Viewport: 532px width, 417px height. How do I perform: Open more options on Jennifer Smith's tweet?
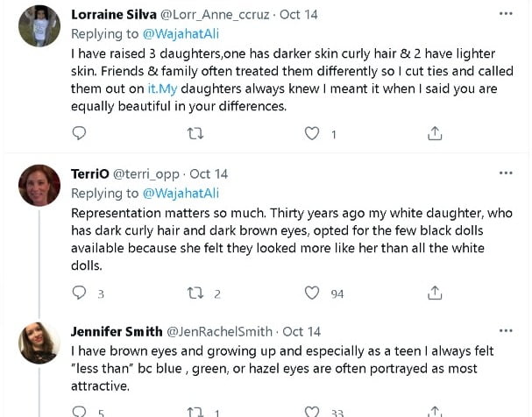point(506,331)
